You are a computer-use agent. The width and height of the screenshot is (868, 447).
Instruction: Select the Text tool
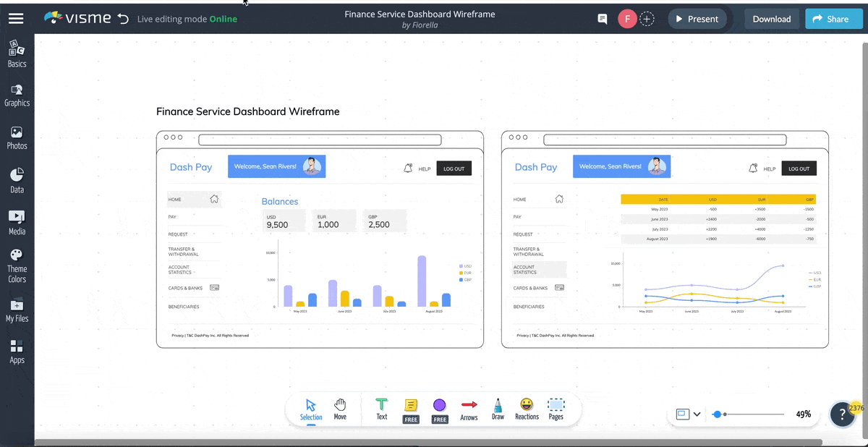pos(381,409)
